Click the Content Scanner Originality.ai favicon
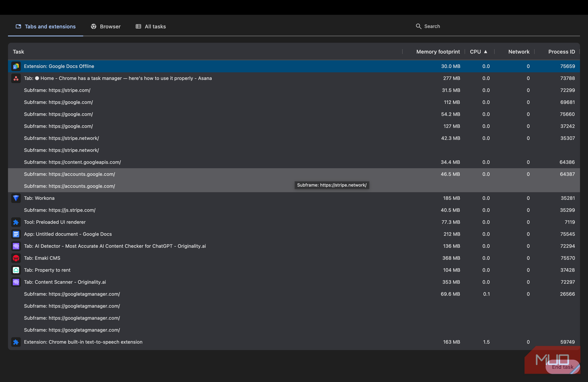 [x=16, y=282]
